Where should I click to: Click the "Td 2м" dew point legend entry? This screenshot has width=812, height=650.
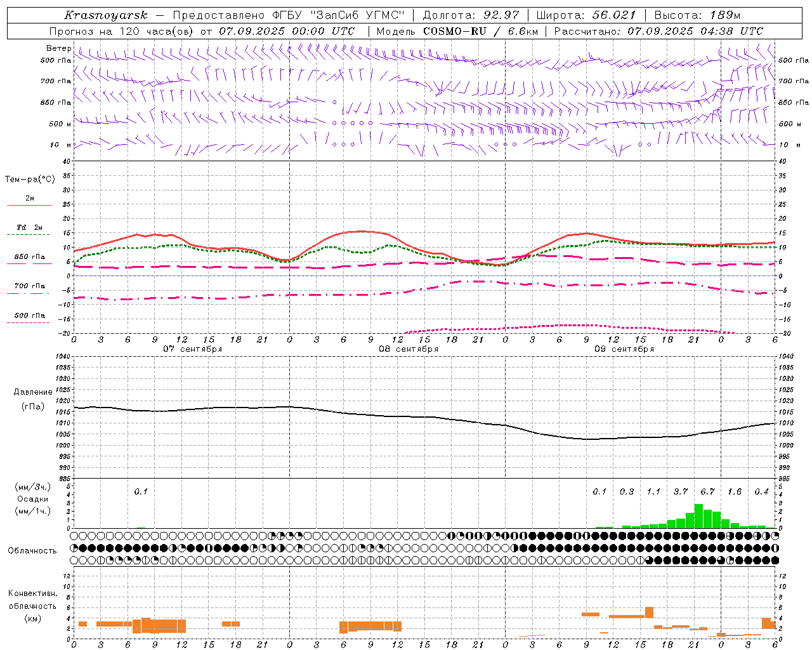click(29, 227)
